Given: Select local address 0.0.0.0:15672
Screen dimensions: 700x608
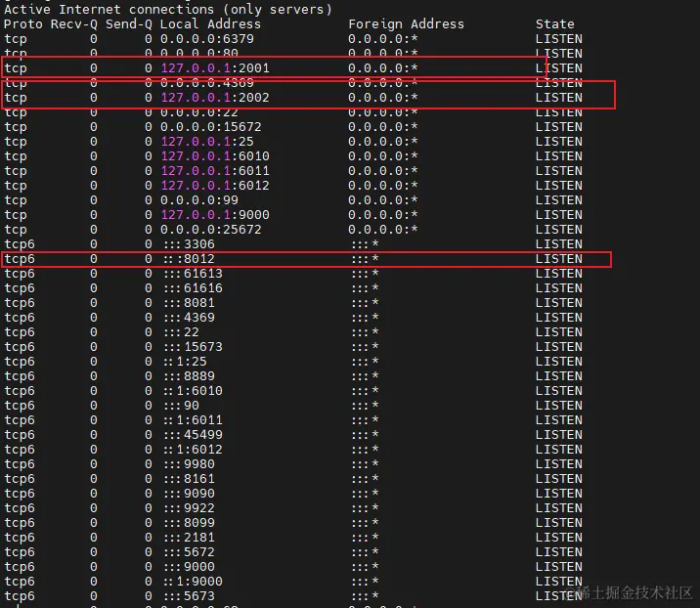Looking at the screenshot, I should coord(211,127).
